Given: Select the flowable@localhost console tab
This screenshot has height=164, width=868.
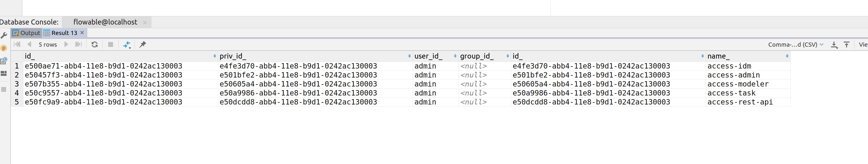Looking at the screenshot, I should coord(105,22).
